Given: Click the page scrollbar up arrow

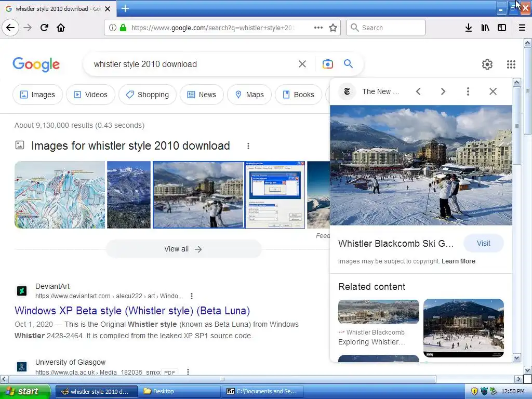Looking at the screenshot, I should point(528,43).
